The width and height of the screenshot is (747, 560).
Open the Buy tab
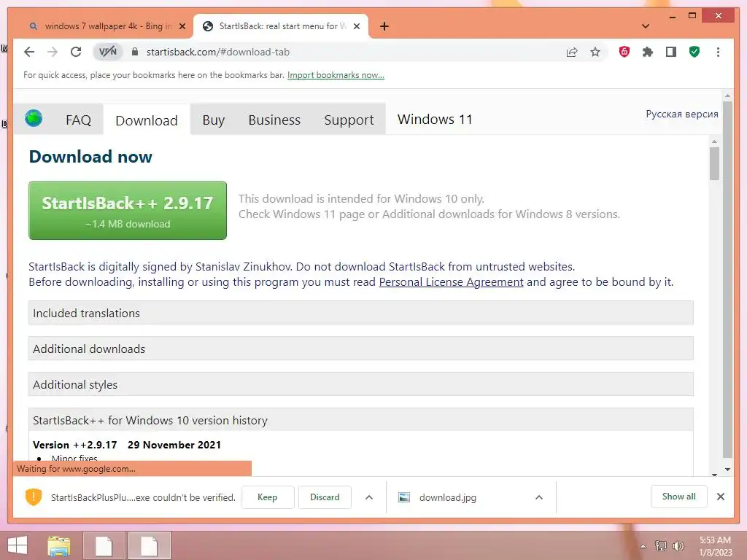click(214, 120)
